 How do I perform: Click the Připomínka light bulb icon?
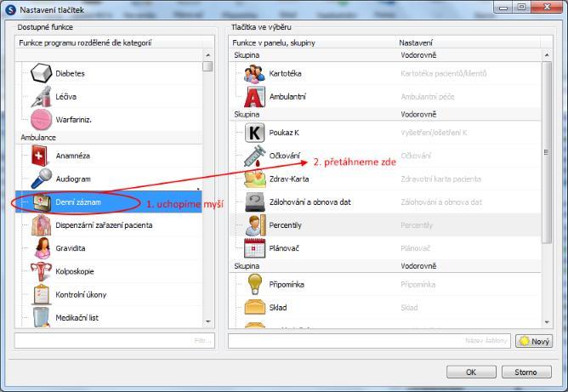click(x=254, y=284)
